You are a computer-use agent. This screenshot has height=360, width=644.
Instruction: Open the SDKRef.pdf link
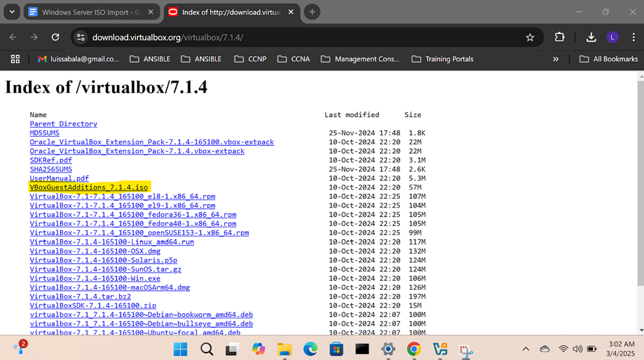click(x=50, y=160)
